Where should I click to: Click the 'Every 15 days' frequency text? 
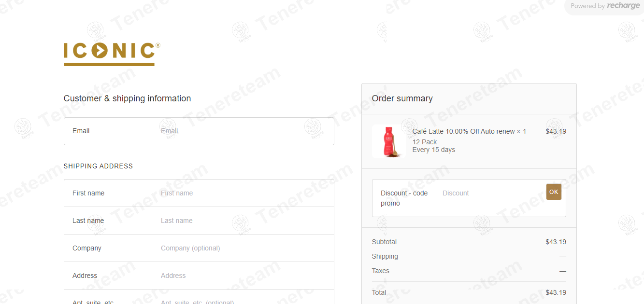pyautogui.click(x=433, y=150)
